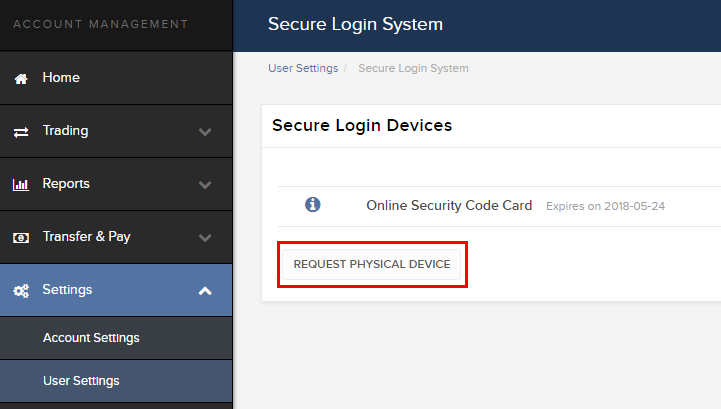Viewport: 721px width, 409px height.
Task: Click the Trading menu label
Action: tap(65, 131)
